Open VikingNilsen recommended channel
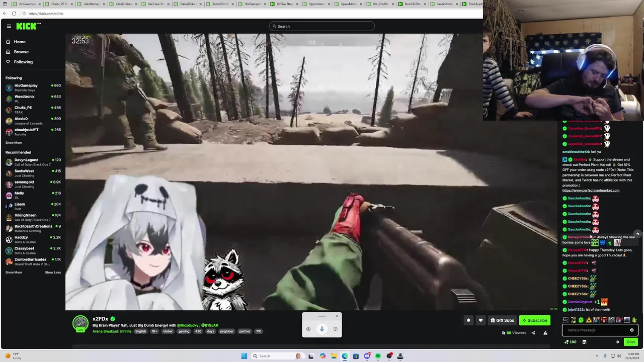Screen dimensions: 644x362 [x=33, y=217]
